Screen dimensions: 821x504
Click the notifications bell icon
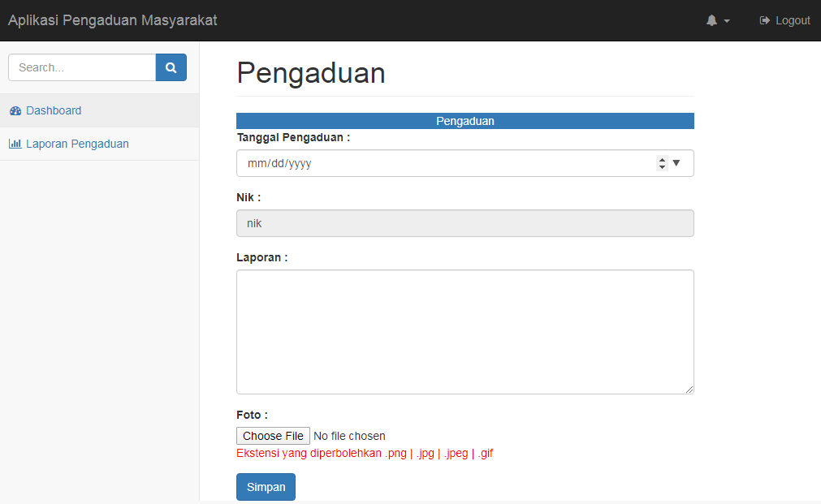tap(713, 19)
